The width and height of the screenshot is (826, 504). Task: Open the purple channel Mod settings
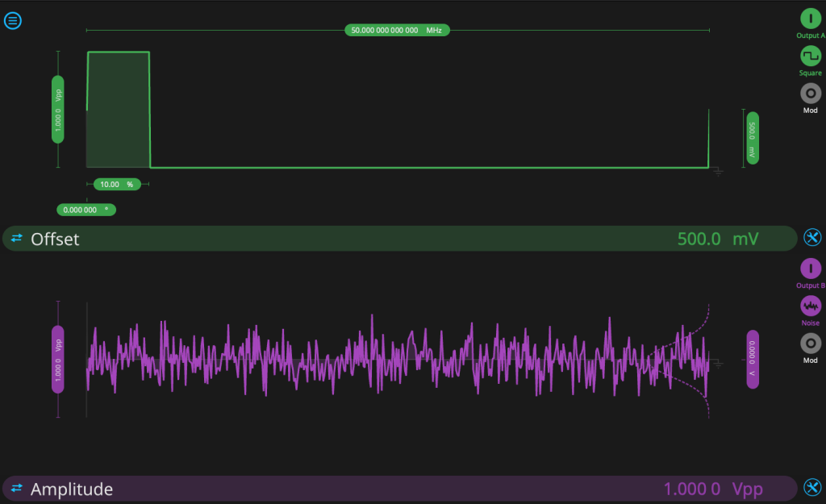point(811,343)
